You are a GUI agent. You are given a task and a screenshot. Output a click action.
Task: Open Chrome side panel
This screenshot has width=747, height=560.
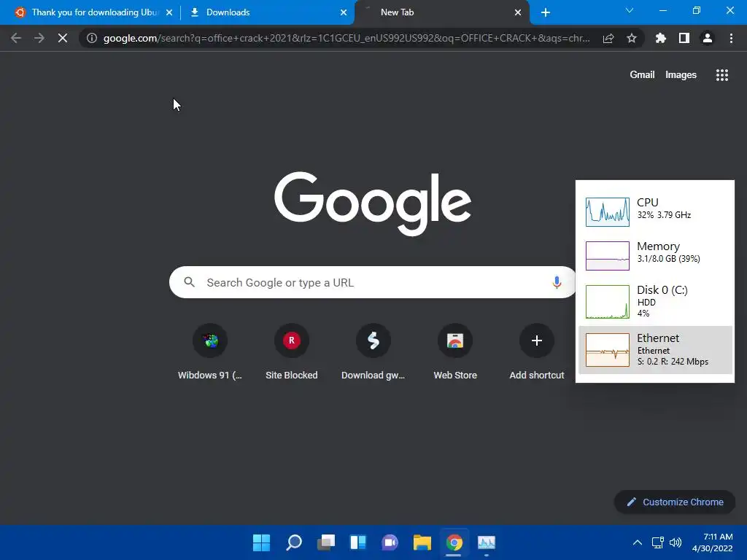click(684, 38)
